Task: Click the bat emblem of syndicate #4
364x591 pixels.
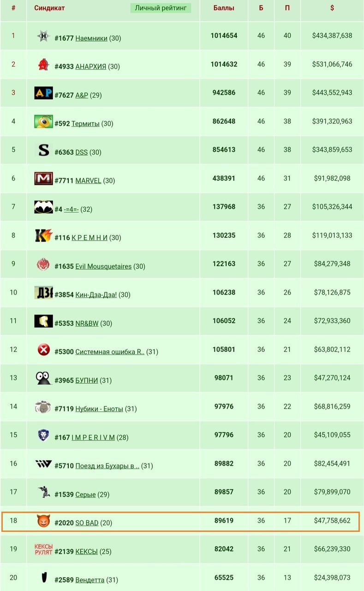Action: pyautogui.click(x=43, y=207)
